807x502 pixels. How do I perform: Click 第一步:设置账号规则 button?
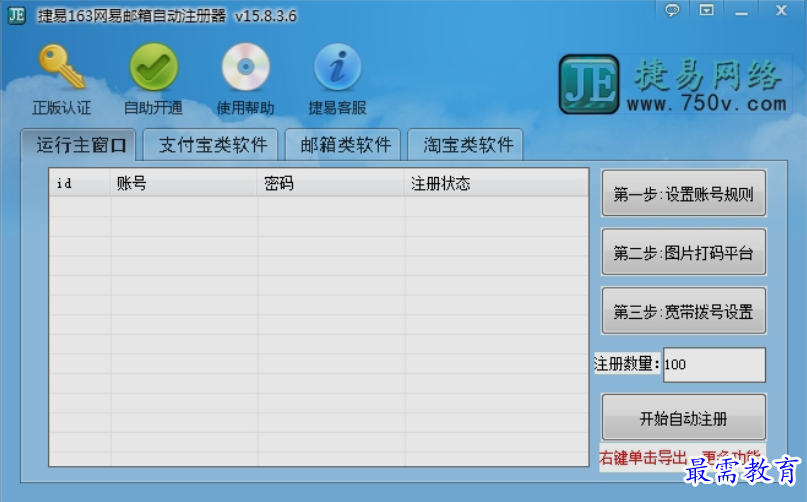click(x=683, y=194)
